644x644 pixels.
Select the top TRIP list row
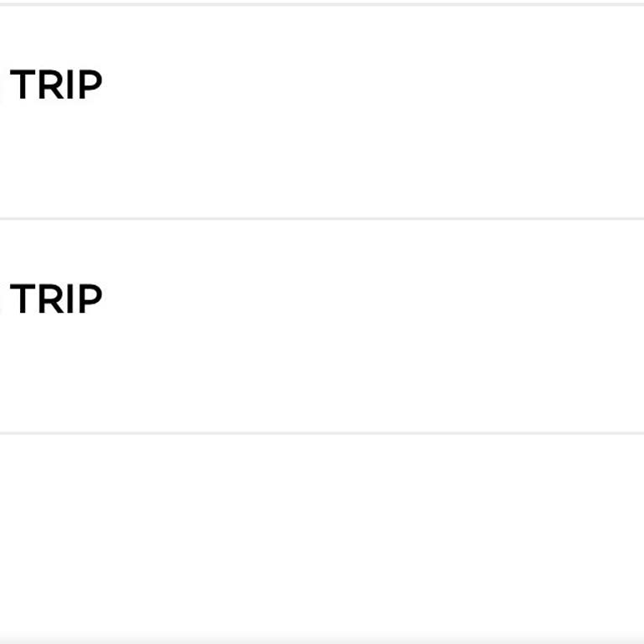pyautogui.click(x=322, y=112)
